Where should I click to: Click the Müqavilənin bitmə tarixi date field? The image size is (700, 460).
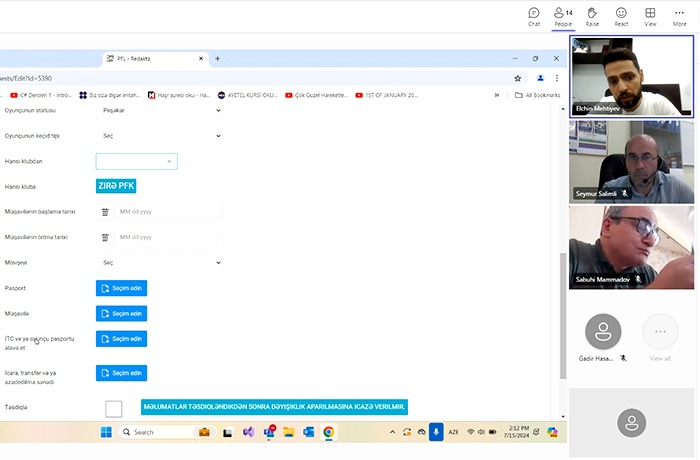[165, 237]
